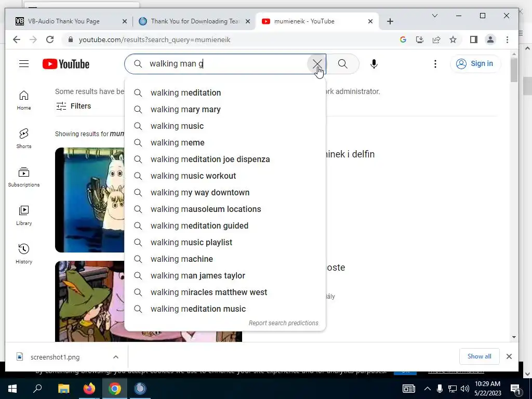Open the search Filters
The width and height of the screenshot is (532, 399).
pos(74,106)
